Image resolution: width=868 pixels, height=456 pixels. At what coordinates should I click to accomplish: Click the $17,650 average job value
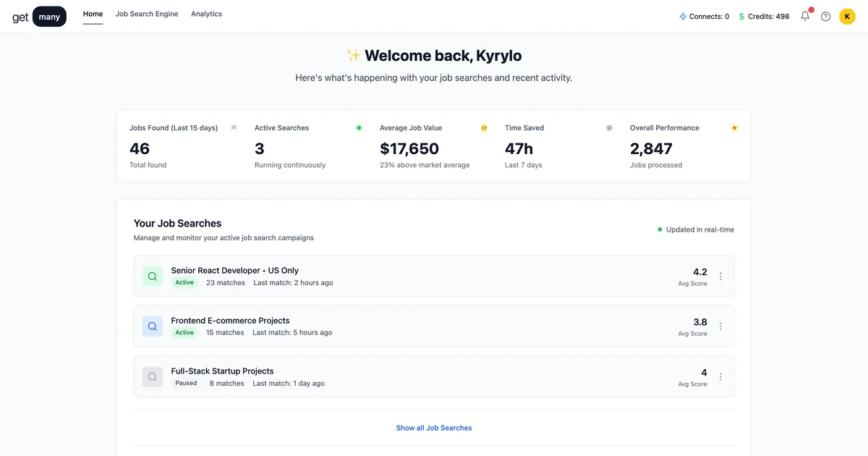[409, 148]
